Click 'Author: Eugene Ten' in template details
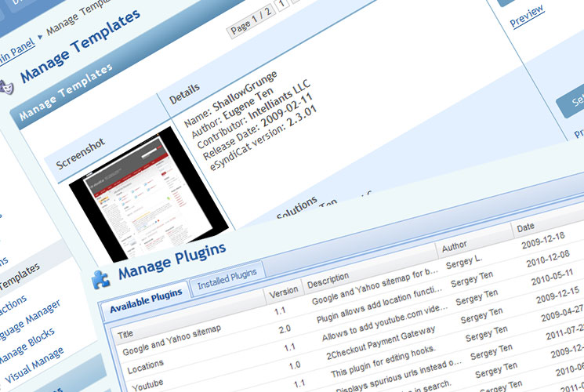584x392 pixels. pyautogui.click(x=232, y=113)
